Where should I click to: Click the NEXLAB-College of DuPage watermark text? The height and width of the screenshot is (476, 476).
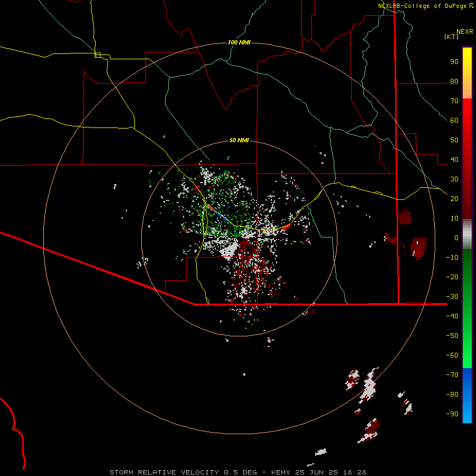tap(425, 6)
